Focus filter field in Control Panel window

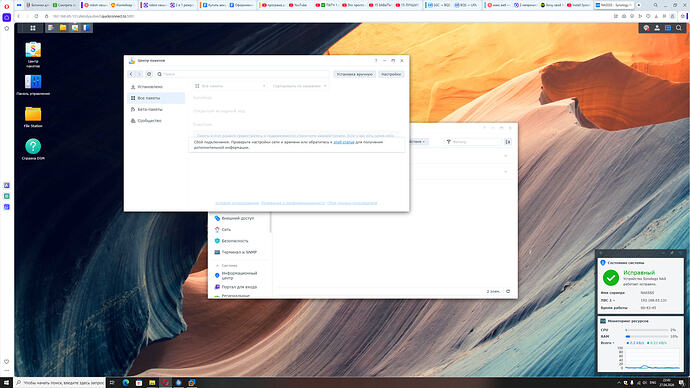point(473,142)
